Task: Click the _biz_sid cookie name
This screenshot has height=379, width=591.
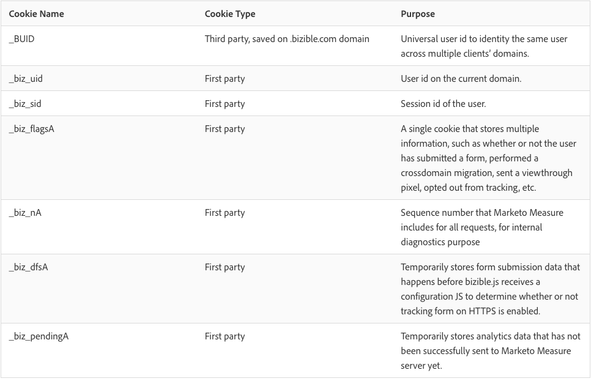Action: 25,104
